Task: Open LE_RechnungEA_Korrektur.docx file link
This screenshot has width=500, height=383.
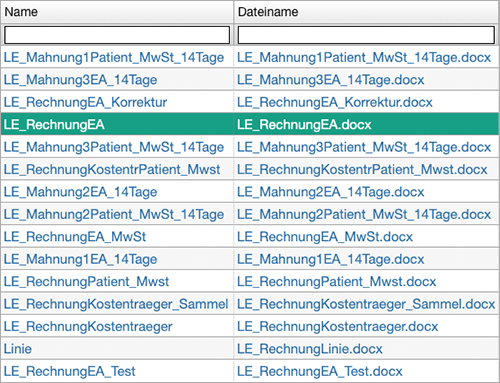Action: (x=335, y=102)
